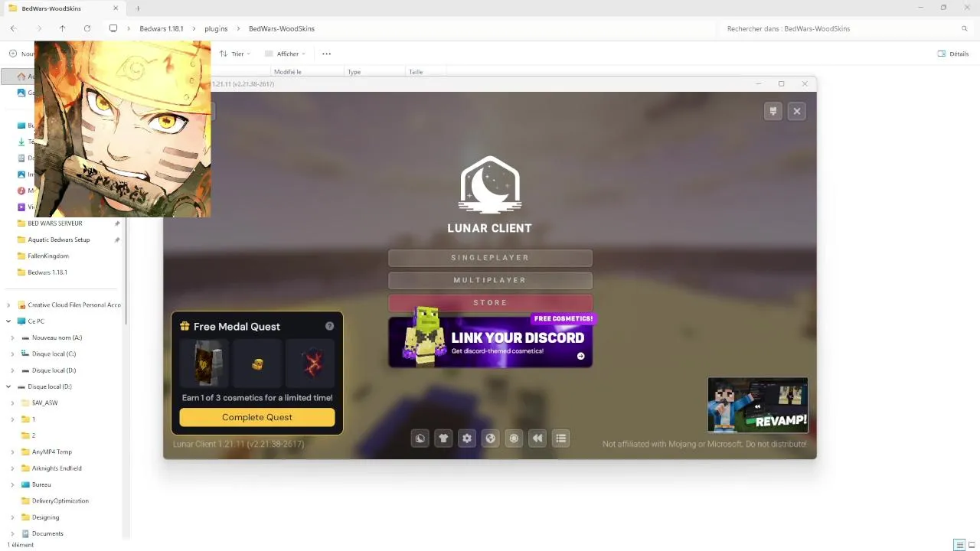Click the pin icon next to Lunar menu X
This screenshot has height=551, width=980.
[773, 111]
